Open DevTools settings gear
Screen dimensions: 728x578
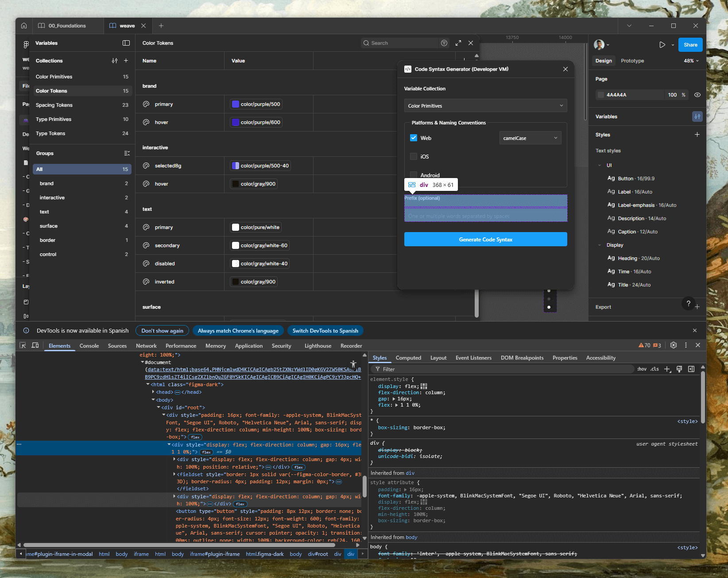pyautogui.click(x=674, y=345)
